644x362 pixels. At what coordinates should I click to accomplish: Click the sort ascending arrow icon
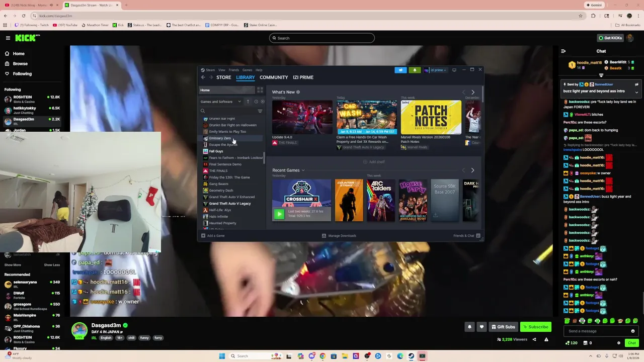(x=248, y=102)
